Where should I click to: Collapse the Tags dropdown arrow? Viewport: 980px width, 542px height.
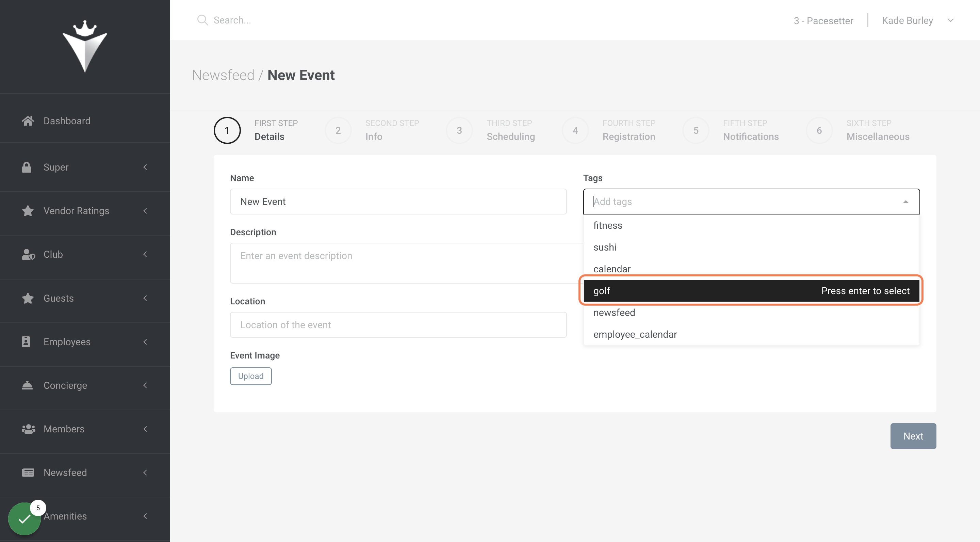click(906, 202)
